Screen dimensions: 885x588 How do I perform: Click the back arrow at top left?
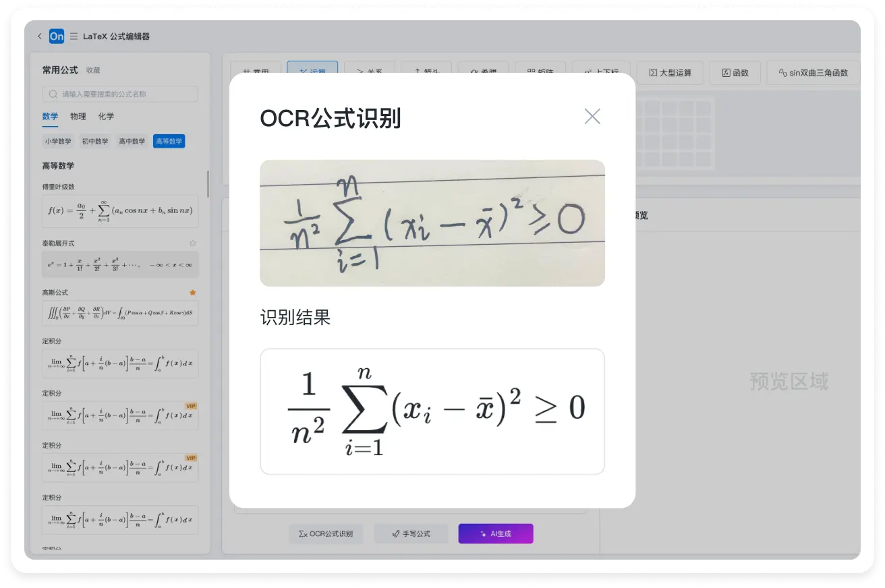40,36
